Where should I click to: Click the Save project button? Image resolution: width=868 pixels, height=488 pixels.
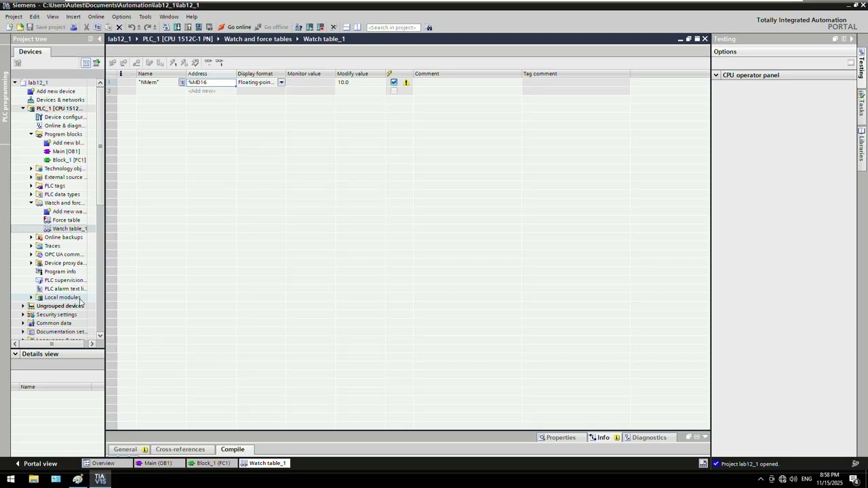(45, 27)
